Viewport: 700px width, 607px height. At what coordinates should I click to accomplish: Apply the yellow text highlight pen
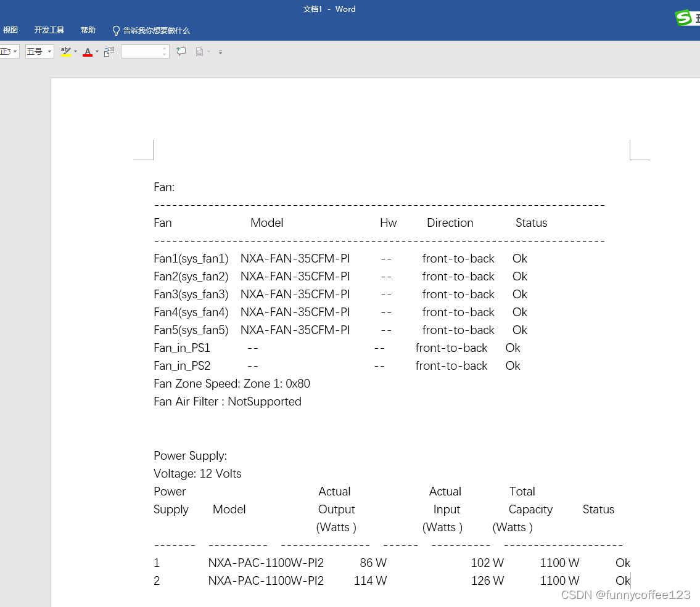point(65,52)
